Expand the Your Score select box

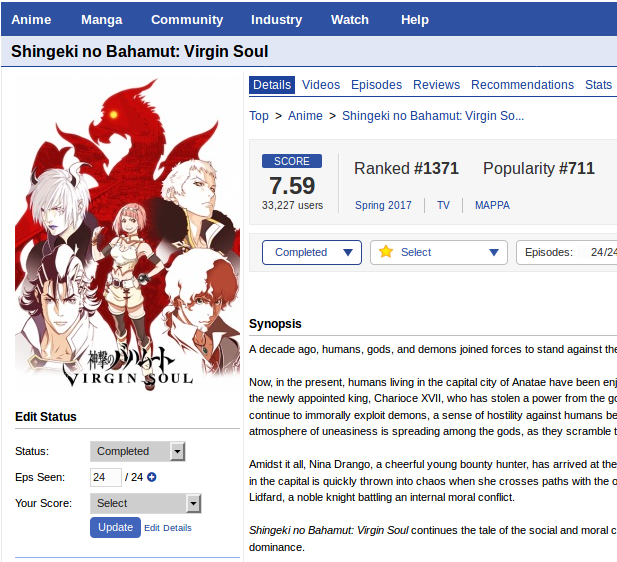tap(146, 503)
